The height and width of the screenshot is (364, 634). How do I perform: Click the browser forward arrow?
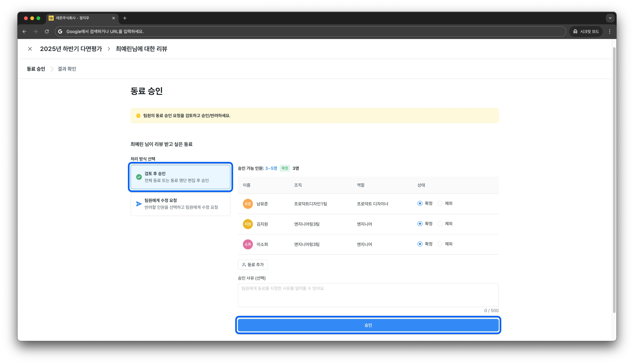coord(36,32)
